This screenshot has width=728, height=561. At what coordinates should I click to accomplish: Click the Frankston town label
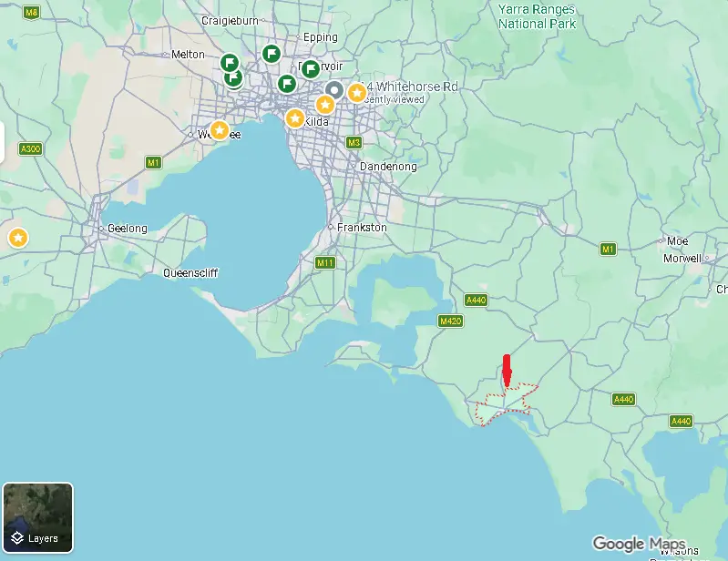coord(362,227)
